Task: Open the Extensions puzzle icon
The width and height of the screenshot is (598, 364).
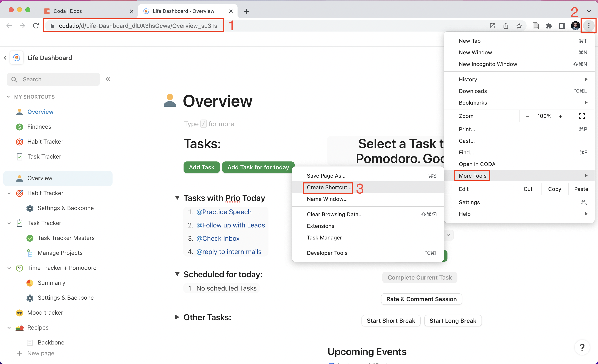Action: [x=549, y=26]
